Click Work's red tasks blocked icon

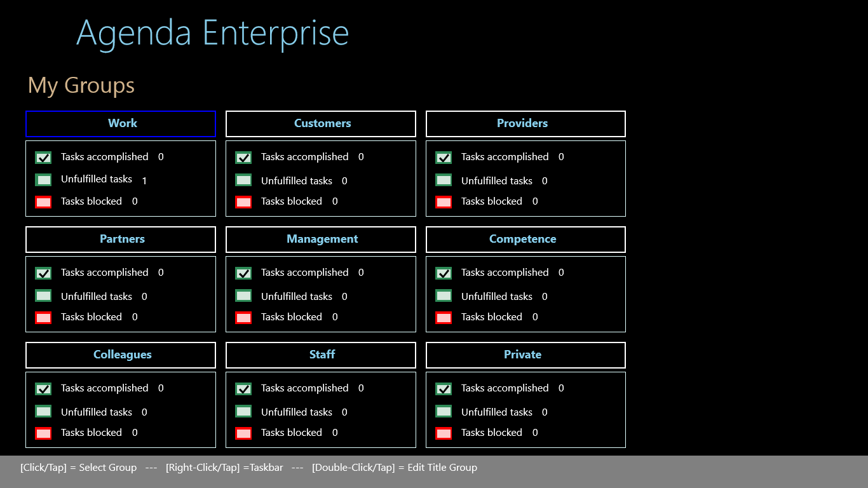click(43, 202)
